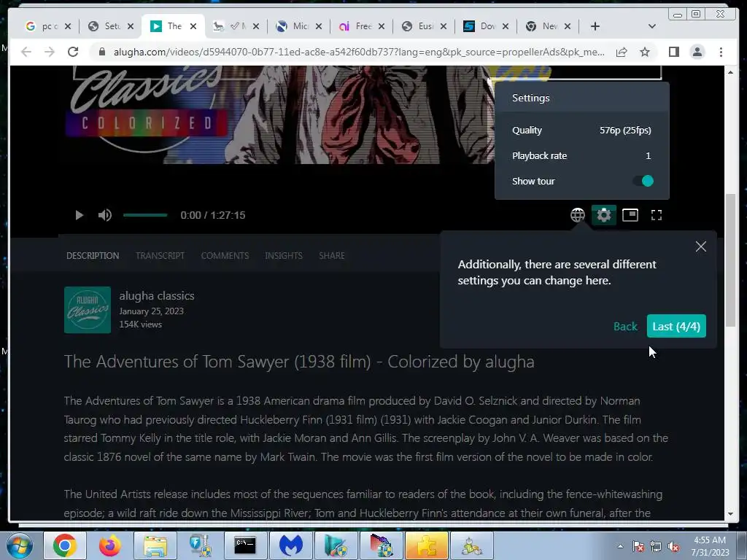Screen dimensions: 747x560
Task: Open the clock showing 4:55 AM
Action: 710,546
